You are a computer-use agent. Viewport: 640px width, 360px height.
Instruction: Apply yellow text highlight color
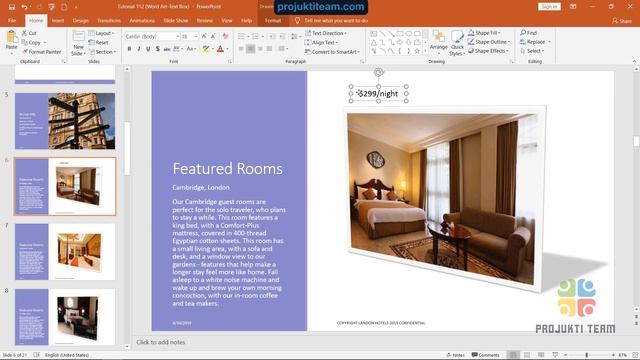point(206,49)
